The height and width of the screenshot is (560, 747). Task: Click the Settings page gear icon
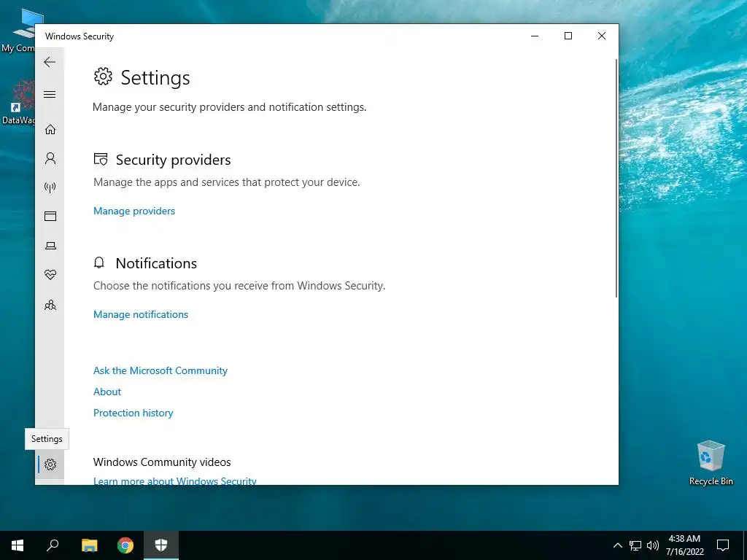[103, 76]
